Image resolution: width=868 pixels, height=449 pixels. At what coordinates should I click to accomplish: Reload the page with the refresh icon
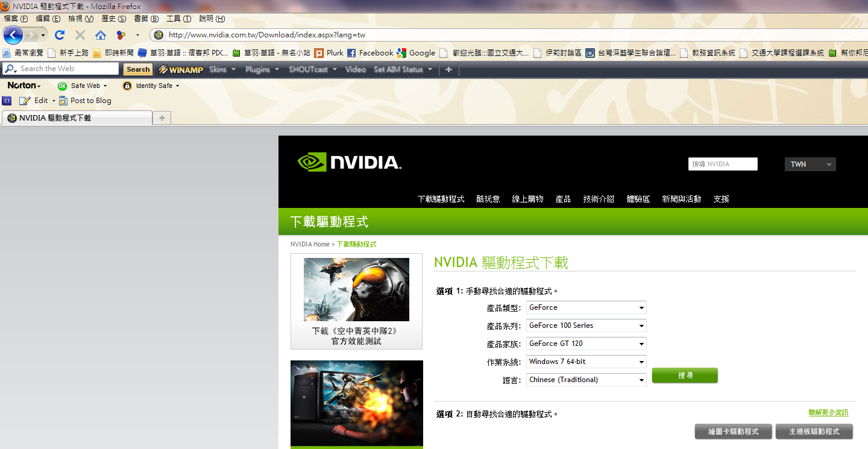coord(60,35)
